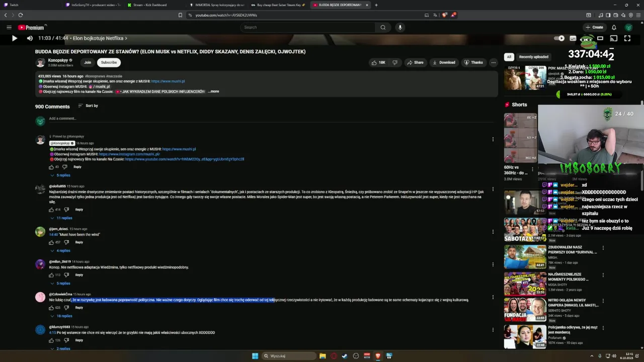Cast the video using the cast icon
644x362 pixels.
614,38
